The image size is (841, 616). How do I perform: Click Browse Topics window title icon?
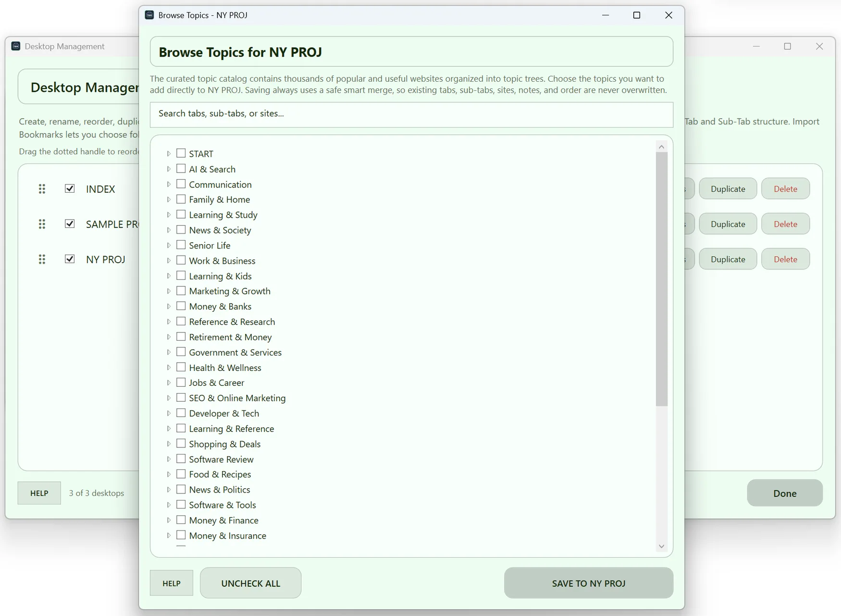coord(149,15)
